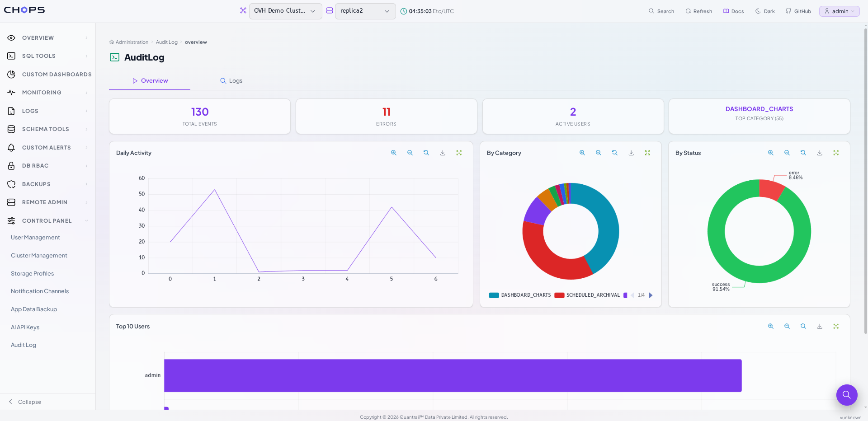Open the OVH Demo Cluster dropdown
The width and height of the screenshot is (868, 421).
285,11
